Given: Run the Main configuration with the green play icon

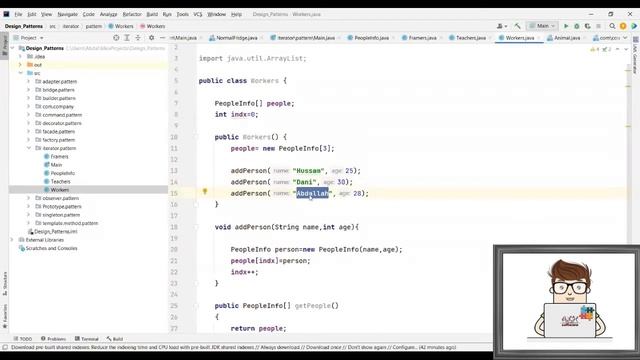Looking at the screenshot, I should coord(566,26).
